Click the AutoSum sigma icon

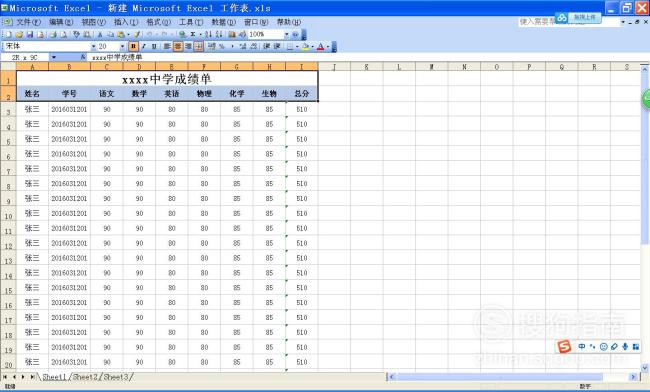click(193, 34)
